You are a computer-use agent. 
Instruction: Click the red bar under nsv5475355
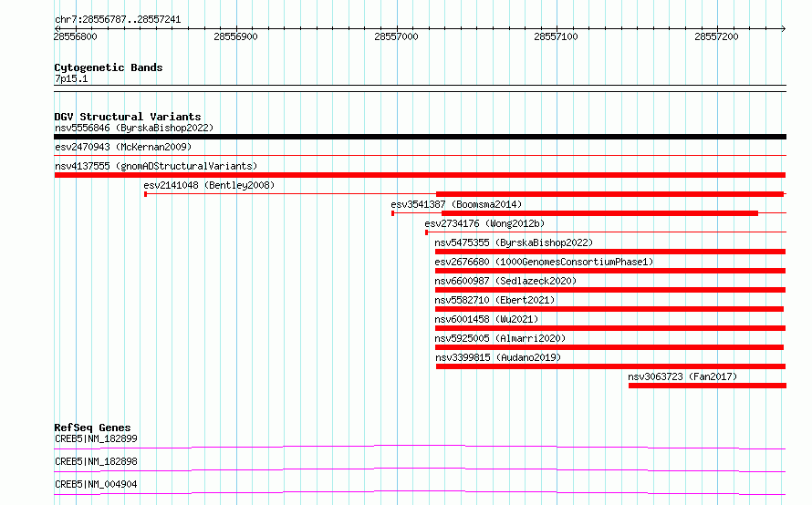[610, 252]
